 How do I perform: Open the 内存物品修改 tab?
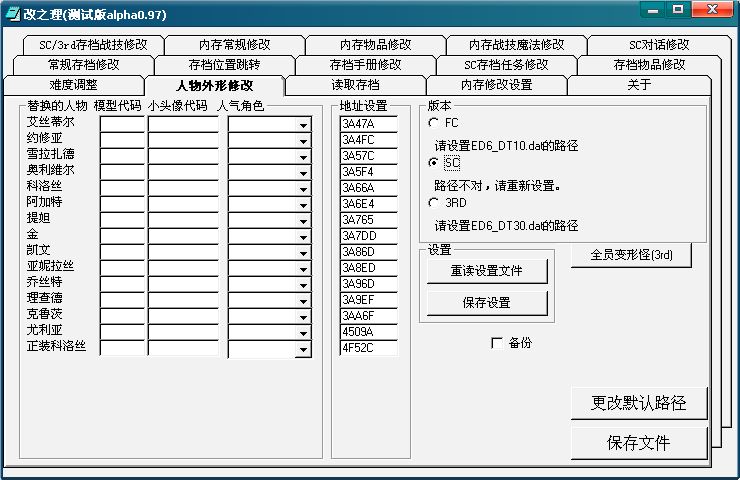(376, 45)
